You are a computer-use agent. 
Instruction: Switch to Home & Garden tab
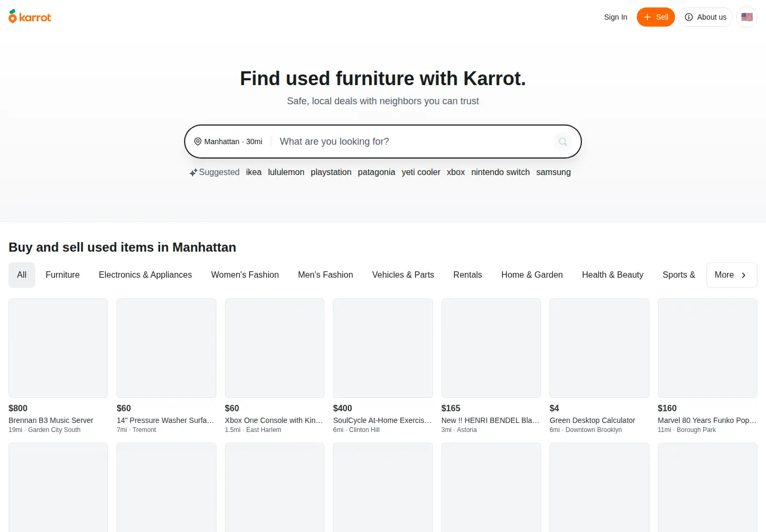[x=532, y=275]
